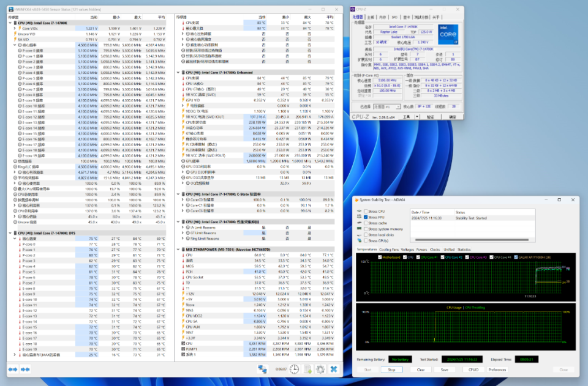Open CPUID from AIDA64
This screenshot has height=386, width=588.
[x=473, y=369]
